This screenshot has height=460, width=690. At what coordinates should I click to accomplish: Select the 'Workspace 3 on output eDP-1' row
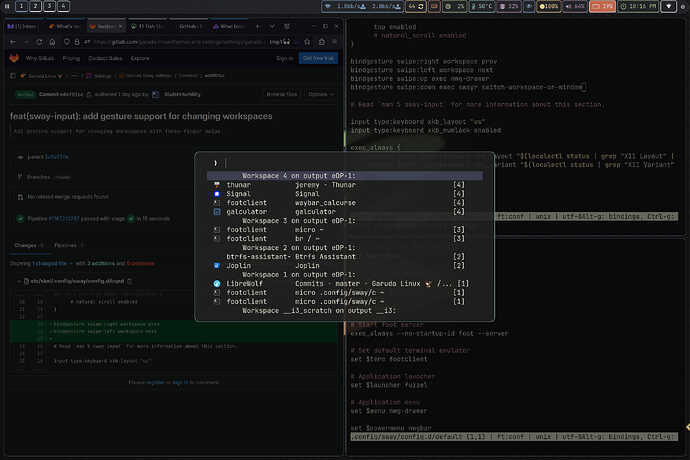[x=345, y=221]
